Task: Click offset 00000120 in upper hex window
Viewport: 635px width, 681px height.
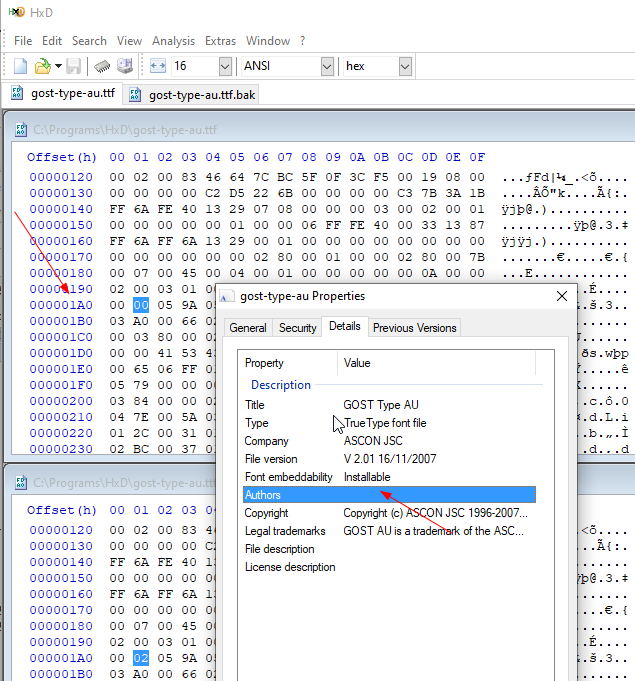Action: [x=61, y=177]
